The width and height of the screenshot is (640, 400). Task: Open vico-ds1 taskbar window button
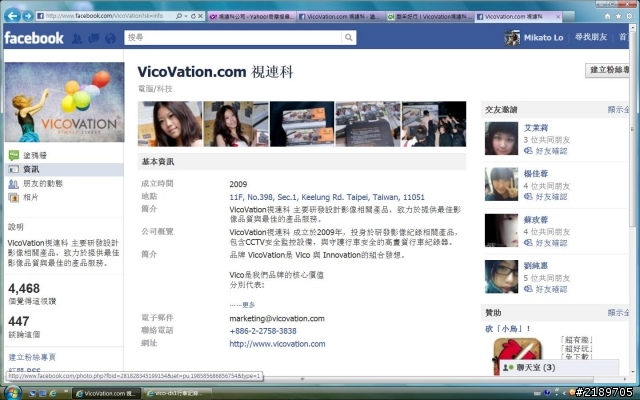pos(177,393)
